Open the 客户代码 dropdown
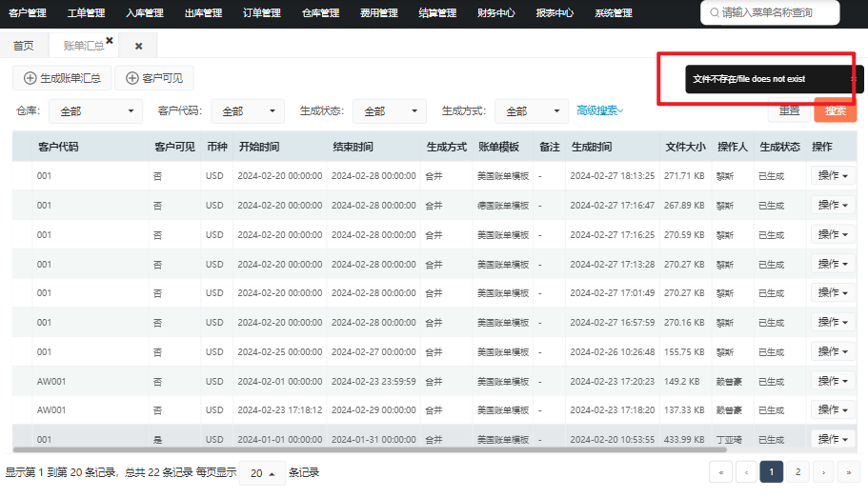Image resolution: width=868 pixels, height=498 pixels. [x=248, y=111]
